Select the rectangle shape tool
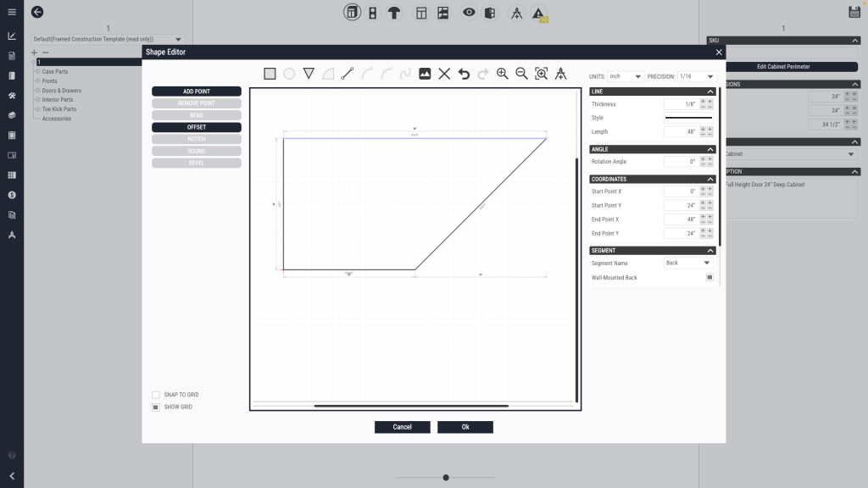The width and height of the screenshot is (868, 488). pos(270,74)
